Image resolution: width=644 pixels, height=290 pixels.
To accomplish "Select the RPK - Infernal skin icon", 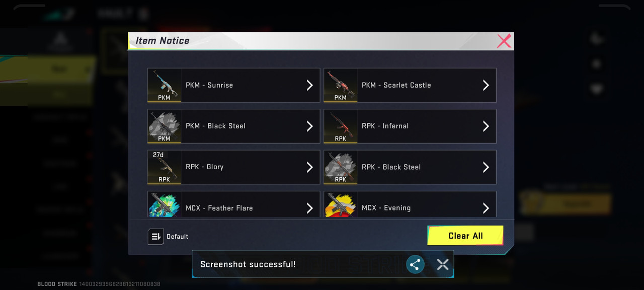I will click(341, 126).
